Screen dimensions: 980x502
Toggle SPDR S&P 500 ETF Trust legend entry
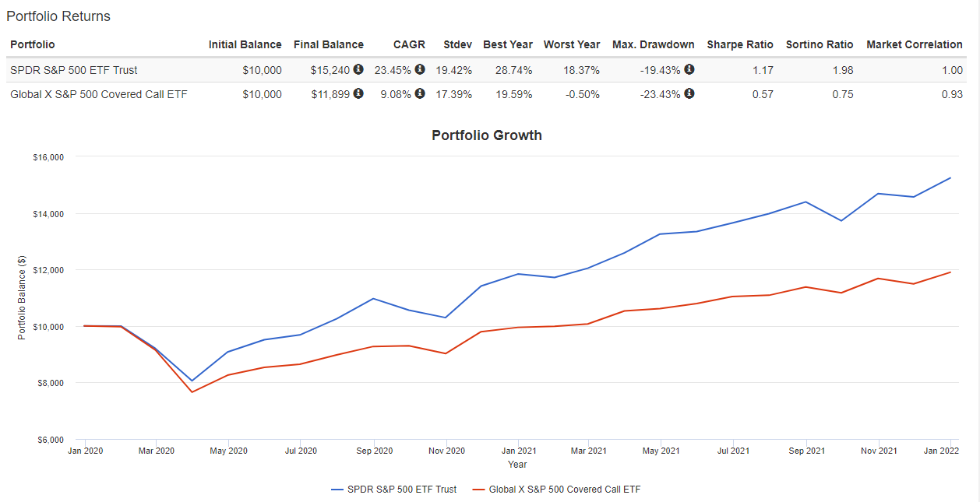(x=394, y=490)
